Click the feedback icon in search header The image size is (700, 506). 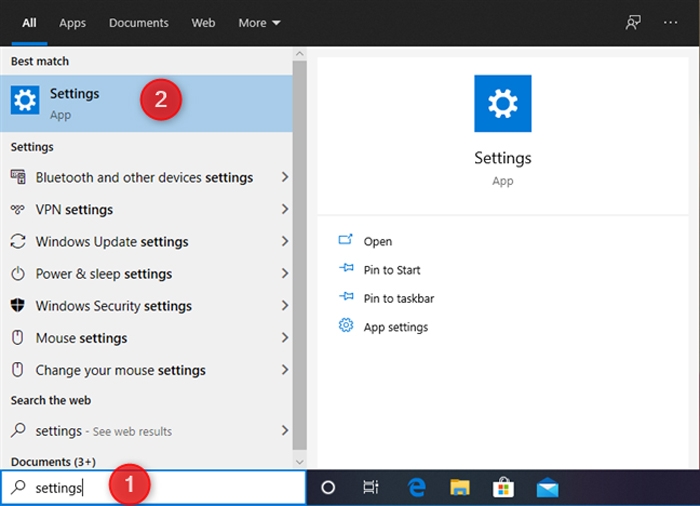pyautogui.click(x=633, y=22)
